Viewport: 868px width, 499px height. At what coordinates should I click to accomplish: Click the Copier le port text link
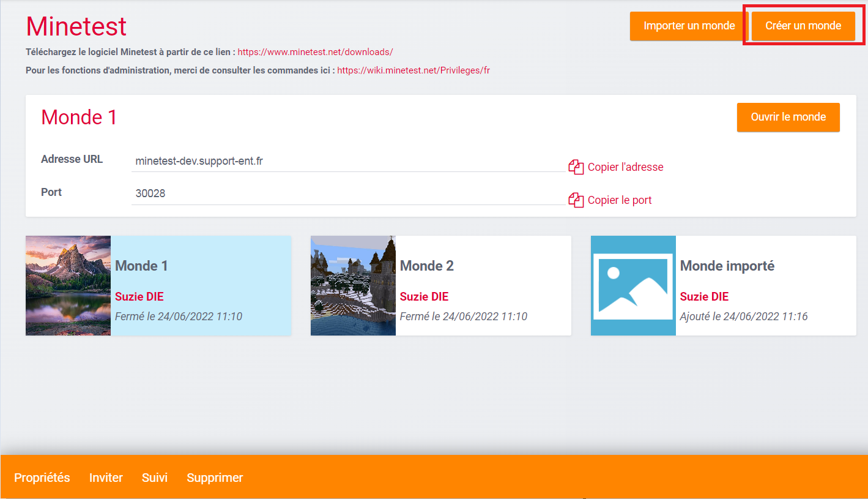(x=620, y=200)
